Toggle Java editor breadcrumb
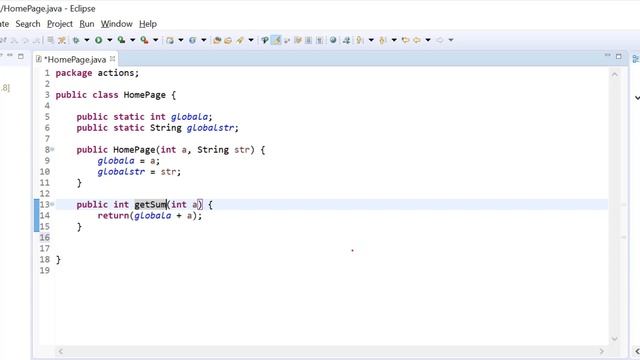640x360 pixels. point(265,40)
